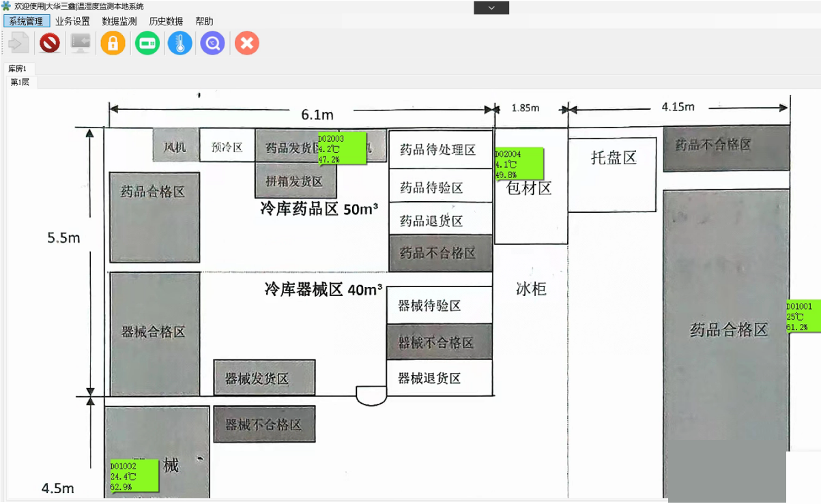This screenshot has height=504, width=821.
Task: Click sensor D02004 green data label
Action: pos(518,164)
